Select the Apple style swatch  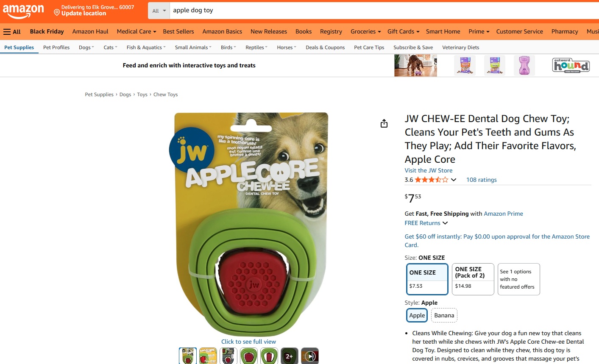click(417, 315)
